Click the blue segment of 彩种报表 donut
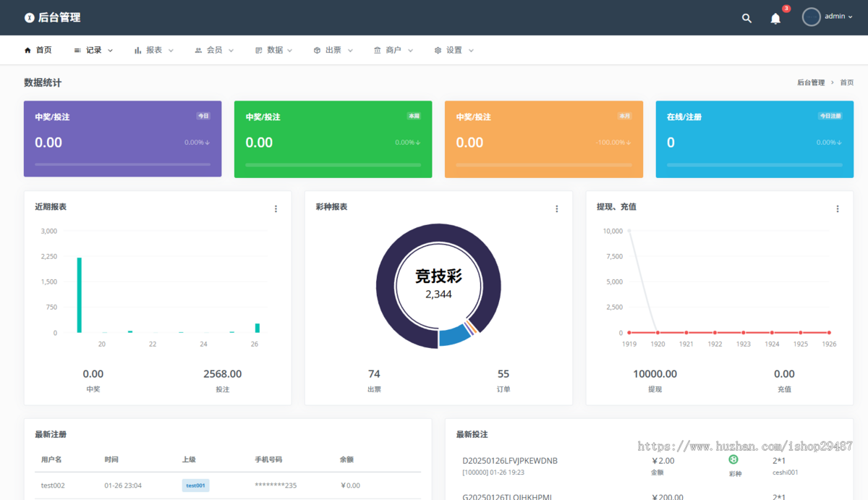Image resolution: width=868 pixels, height=500 pixels. point(454,335)
